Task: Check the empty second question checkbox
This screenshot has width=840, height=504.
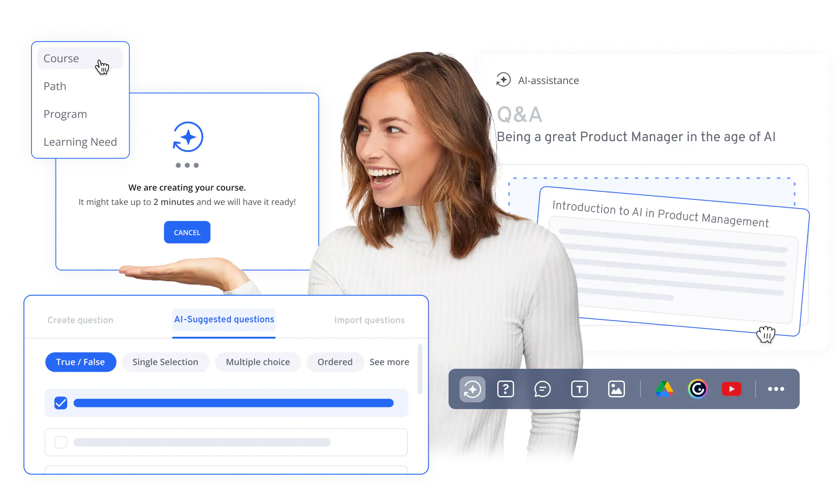Action: pos(61,442)
